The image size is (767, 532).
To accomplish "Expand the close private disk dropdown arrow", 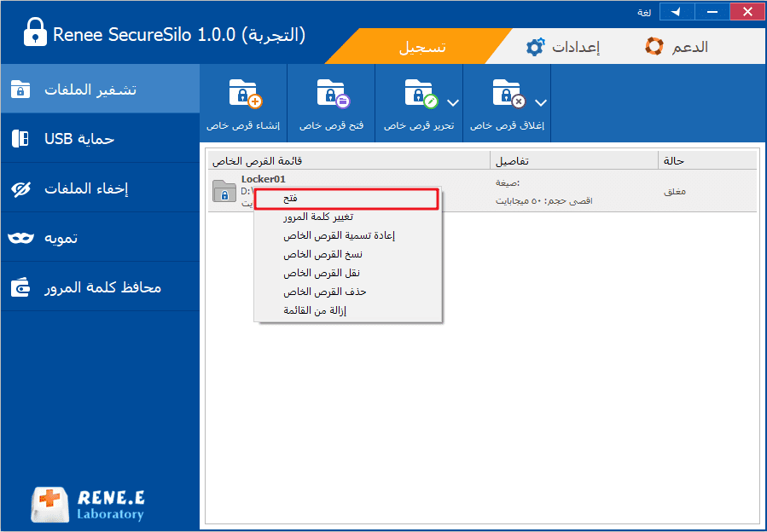I will coord(541,102).
